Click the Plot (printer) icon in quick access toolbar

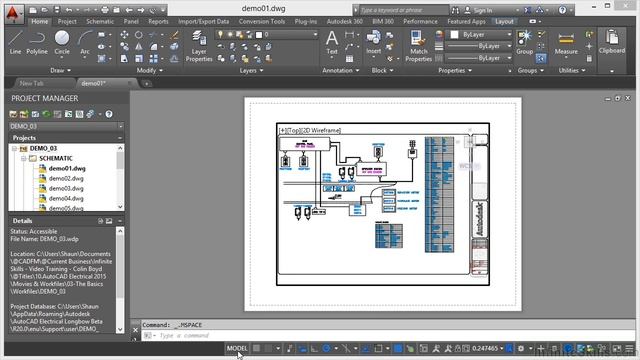coord(105,10)
